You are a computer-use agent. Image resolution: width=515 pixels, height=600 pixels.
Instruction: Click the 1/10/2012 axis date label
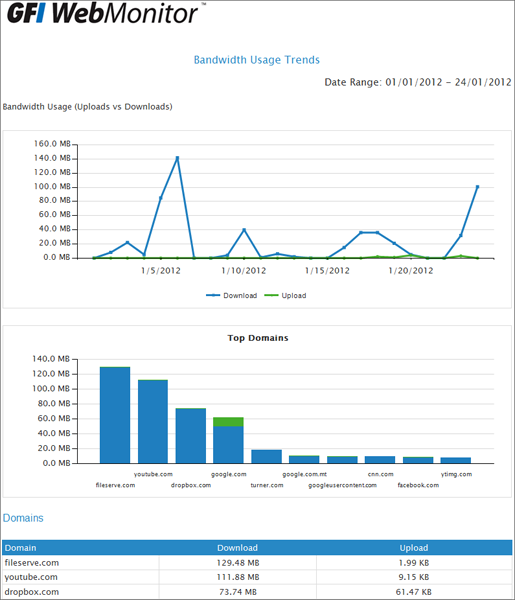coord(244,271)
